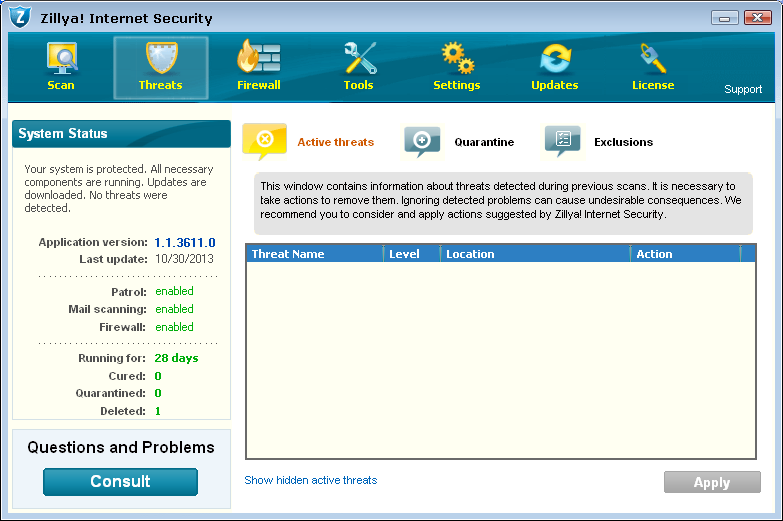The image size is (783, 521).
Task: Sort by the Level column header
Action: click(412, 254)
